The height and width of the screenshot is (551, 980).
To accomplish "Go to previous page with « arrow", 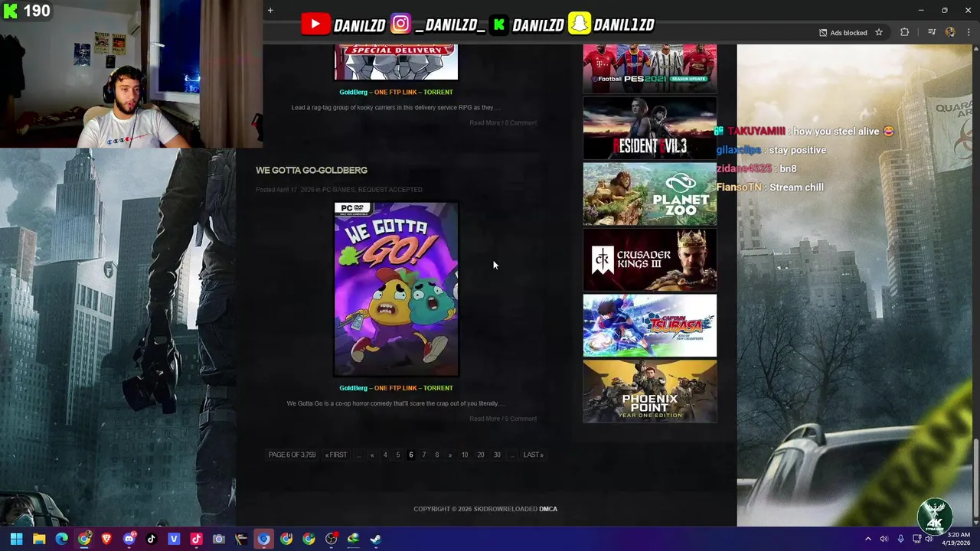I will tap(372, 455).
